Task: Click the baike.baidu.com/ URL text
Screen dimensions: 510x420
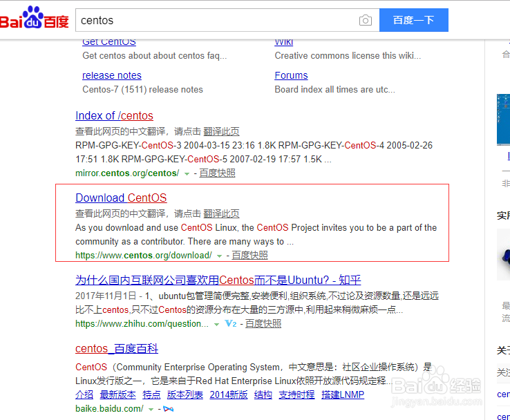Action: point(109,409)
